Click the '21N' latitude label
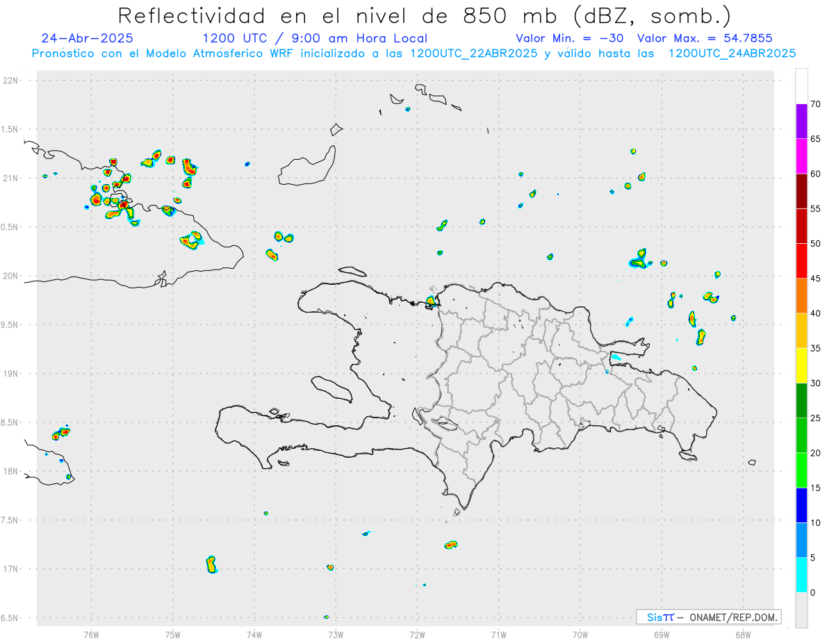 pyautogui.click(x=11, y=178)
